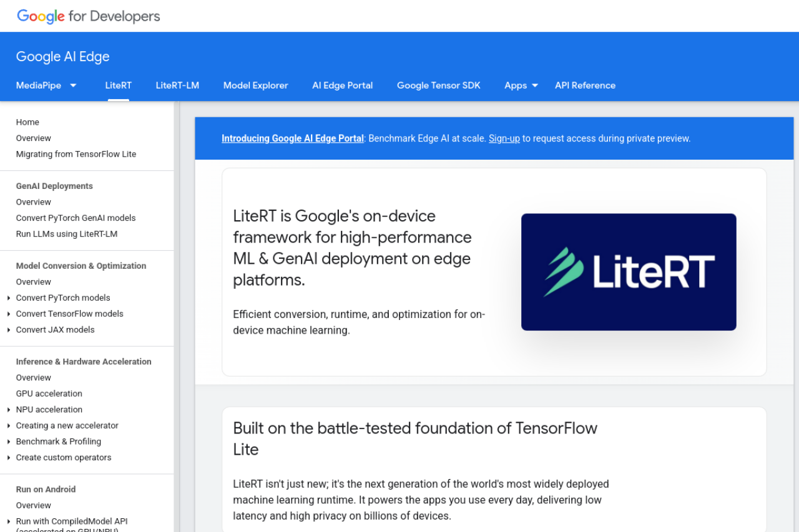Open GPU acceleration page
799x532 pixels.
(x=49, y=394)
